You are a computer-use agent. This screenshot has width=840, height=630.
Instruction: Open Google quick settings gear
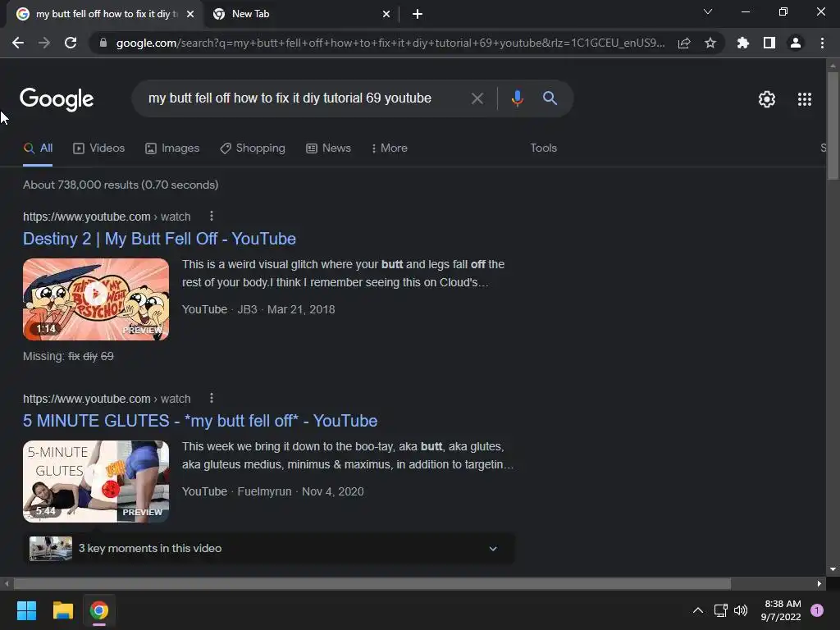767,99
